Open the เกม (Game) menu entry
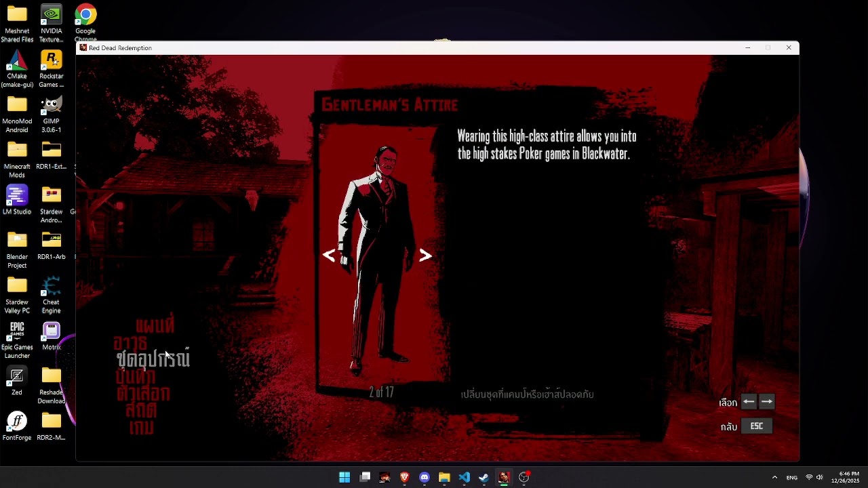Viewport: 868px width, 488px height. point(141,428)
